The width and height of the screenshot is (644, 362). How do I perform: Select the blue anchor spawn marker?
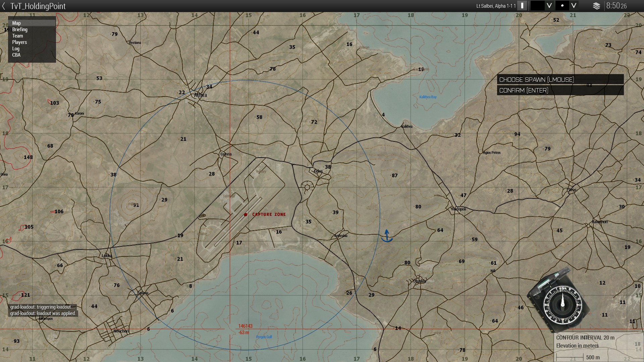tap(387, 236)
